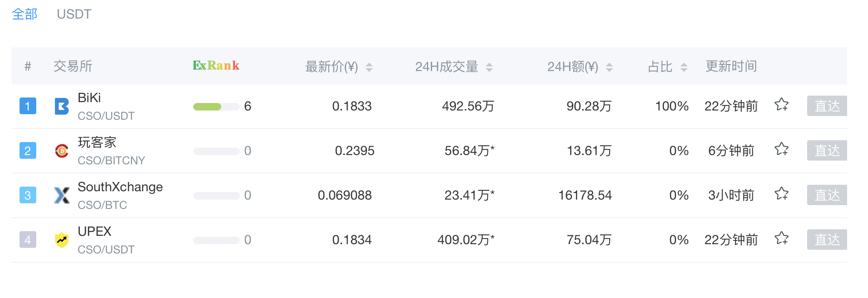Click the amount 16178.54
This screenshot has width=868, height=298.
(585, 195)
